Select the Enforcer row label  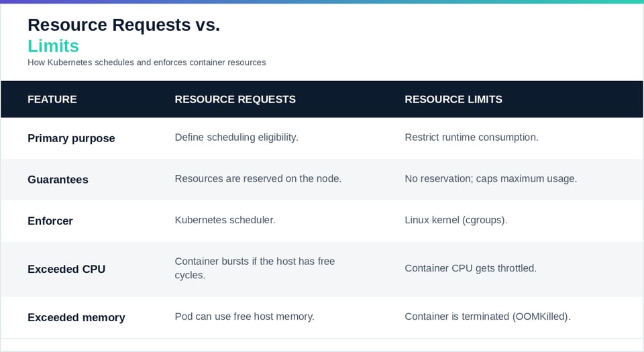coord(50,221)
